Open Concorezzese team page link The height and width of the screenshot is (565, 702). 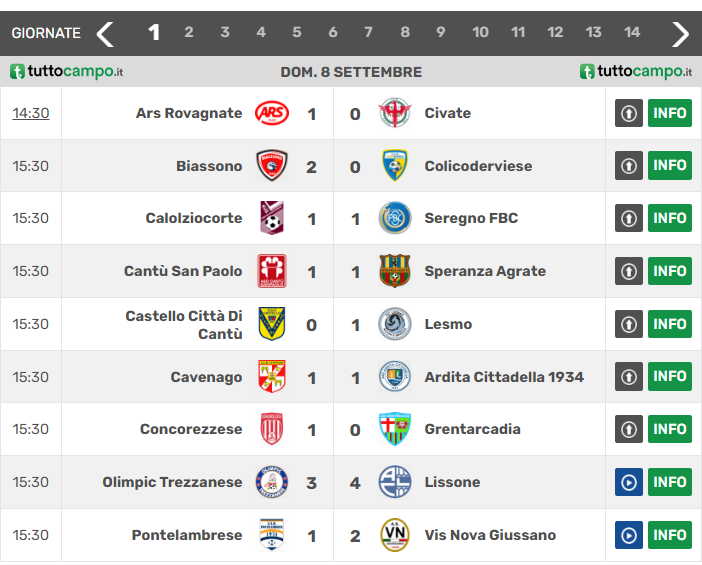tap(191, 429)
